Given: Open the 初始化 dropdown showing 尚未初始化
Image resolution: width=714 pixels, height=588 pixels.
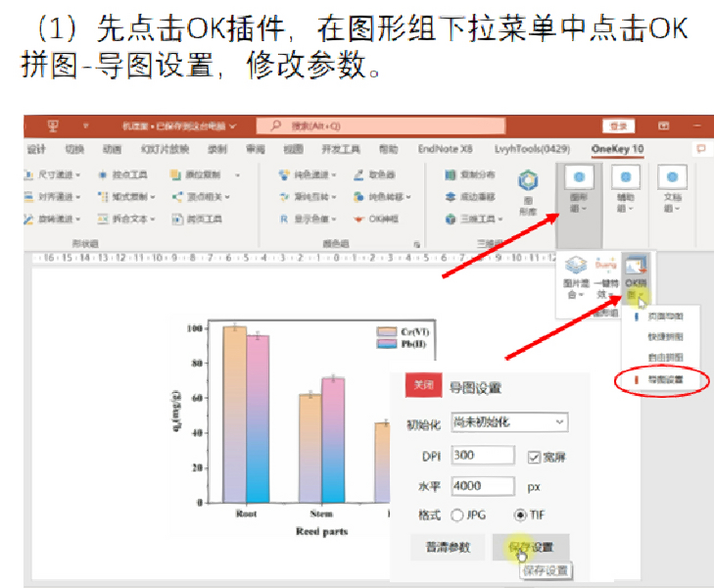Looking at the screenshot, I should point(510,423).
